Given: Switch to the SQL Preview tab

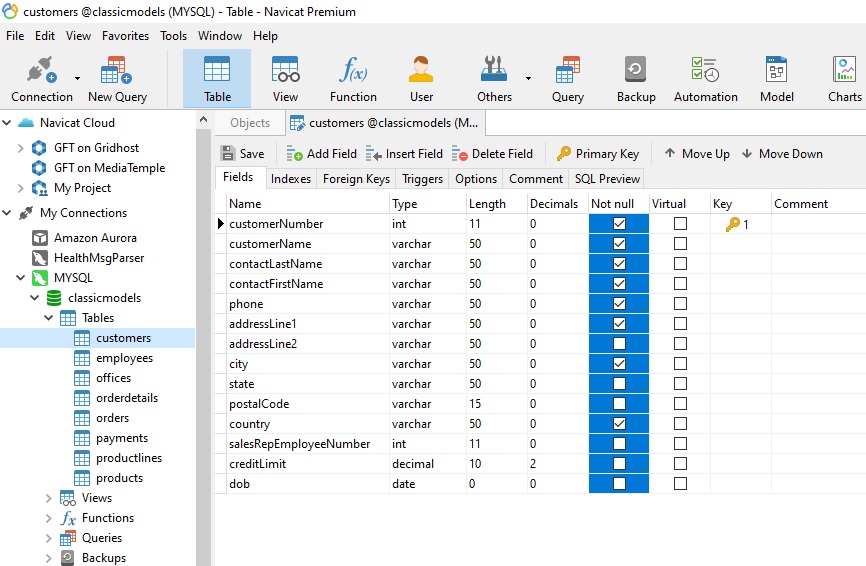Looking at the screenshot, I should point(606,179).
